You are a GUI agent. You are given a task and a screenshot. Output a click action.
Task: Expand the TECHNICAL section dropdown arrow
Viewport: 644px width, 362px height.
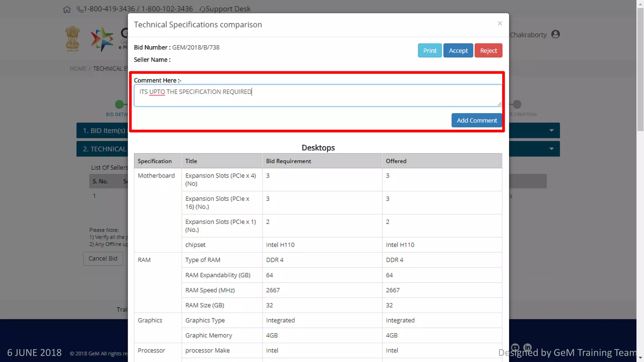(x=551, y=149)
